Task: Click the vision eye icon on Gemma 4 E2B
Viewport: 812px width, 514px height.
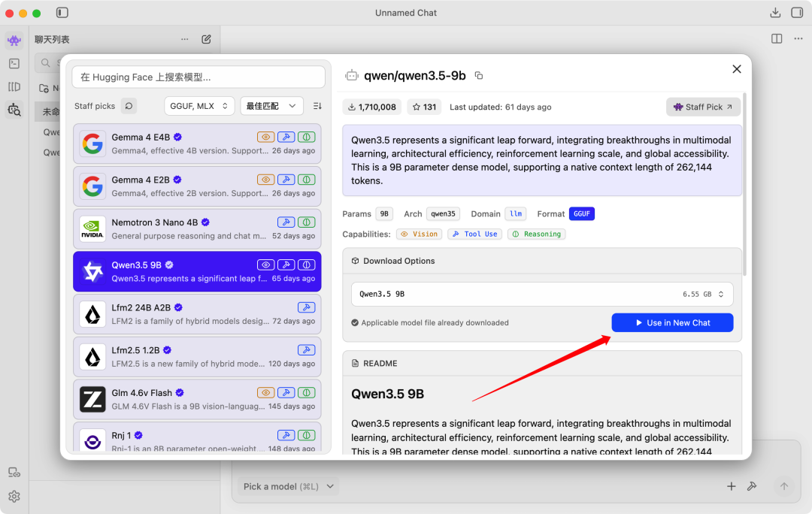Action: tap(265, 180)
